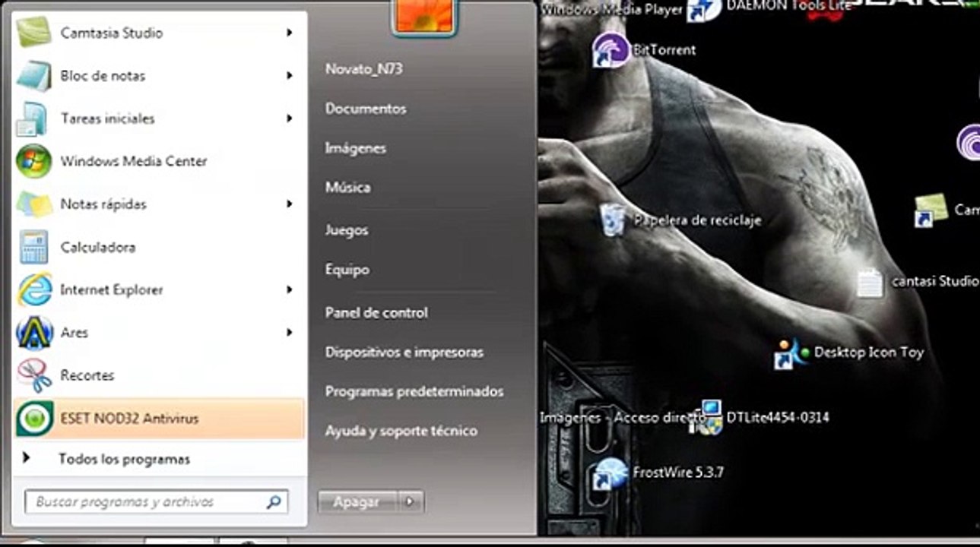This screenshot has width=980, height=547.
Task: Click the Apagar shutdown button
Action: (358, 501)
